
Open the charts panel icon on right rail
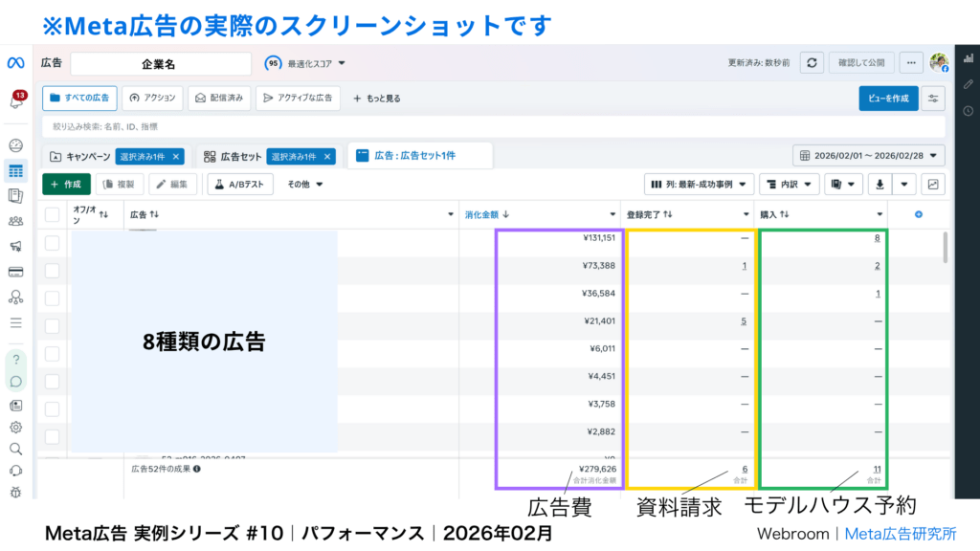pos(969,58)
